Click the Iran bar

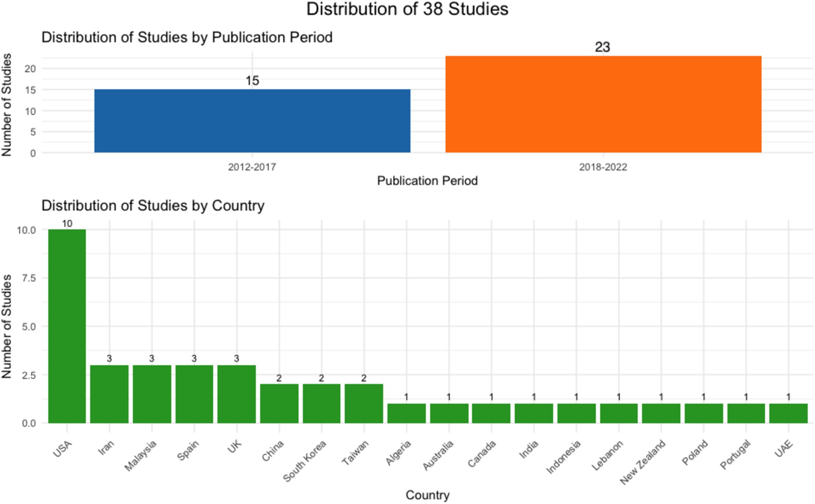109,394
